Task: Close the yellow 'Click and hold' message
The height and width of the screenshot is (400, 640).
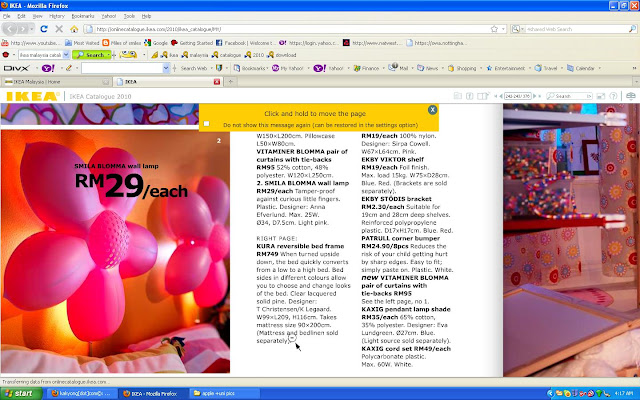Action: pos(433,109)
